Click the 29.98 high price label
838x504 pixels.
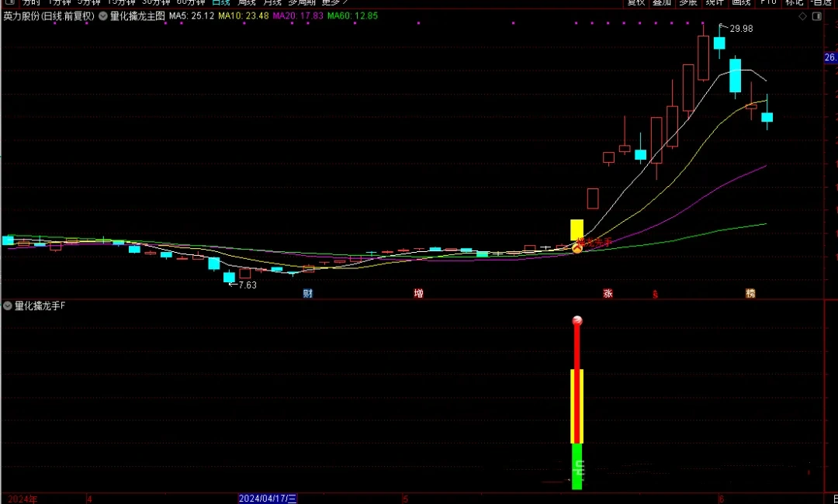click(x=742, y=29)
